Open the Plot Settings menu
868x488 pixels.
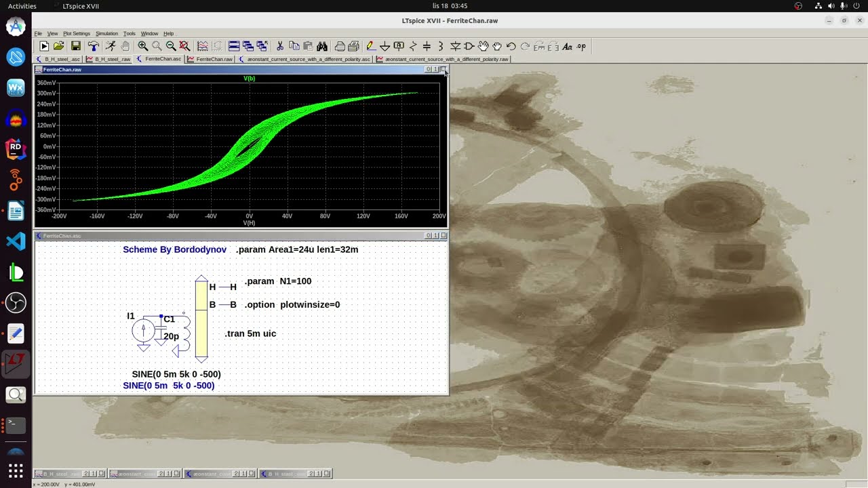[x=77, y=33]
